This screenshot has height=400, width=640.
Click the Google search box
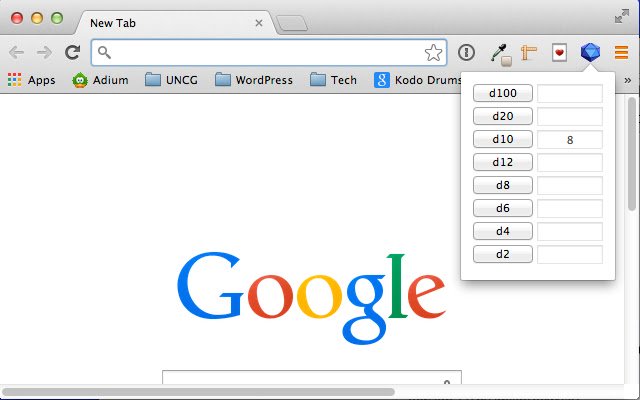pos(312,377)
